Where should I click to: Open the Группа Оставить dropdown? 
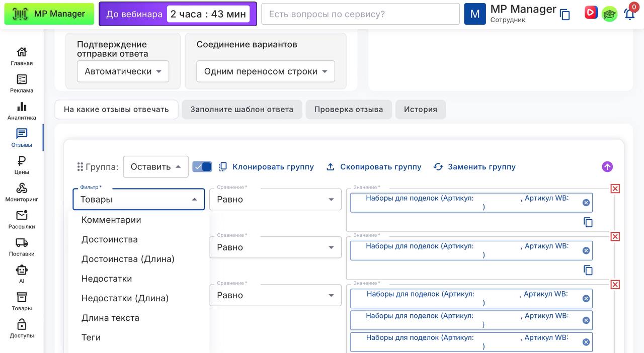(x=155, y=167)
